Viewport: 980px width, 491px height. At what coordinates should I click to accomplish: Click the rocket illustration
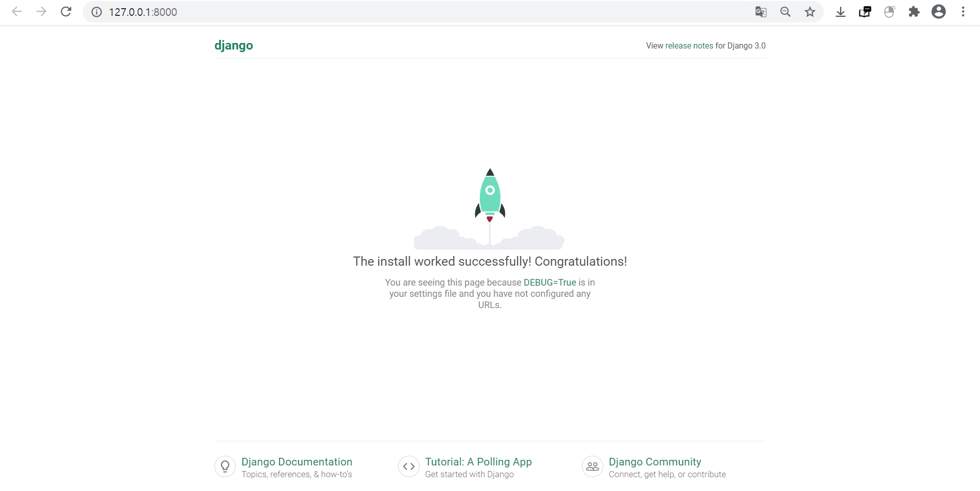[x=489, y=208]
